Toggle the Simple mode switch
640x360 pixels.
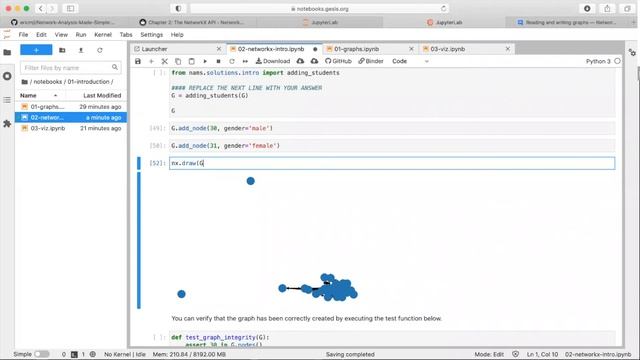click(42, 354)
